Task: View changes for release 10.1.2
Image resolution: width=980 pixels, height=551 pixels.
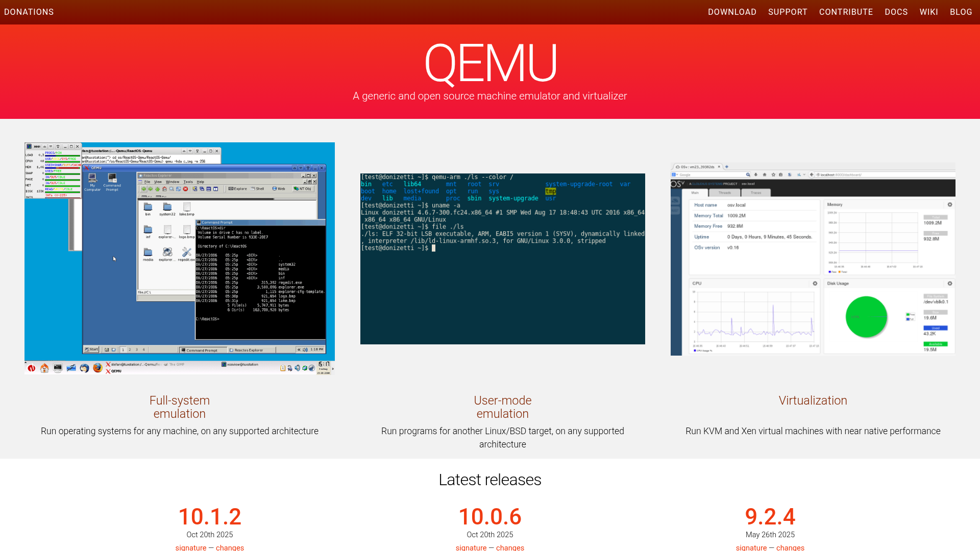Action: [230, 547]
